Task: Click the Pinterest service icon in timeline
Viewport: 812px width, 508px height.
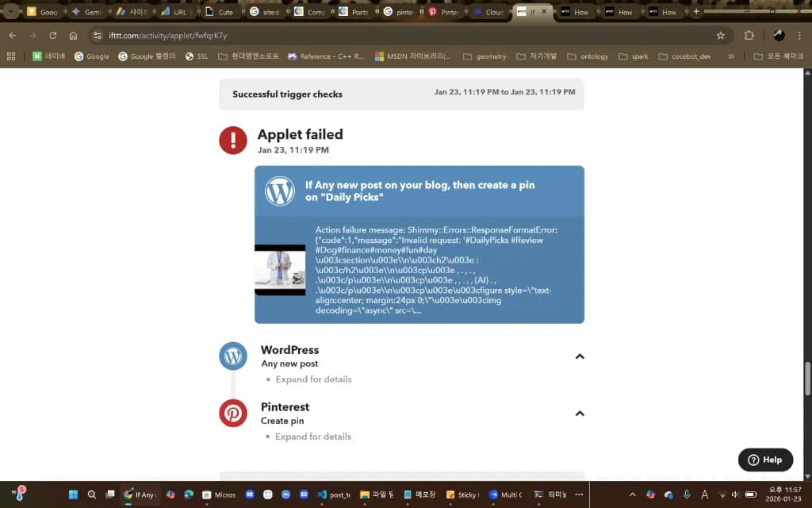Action: tap(233, 414)
